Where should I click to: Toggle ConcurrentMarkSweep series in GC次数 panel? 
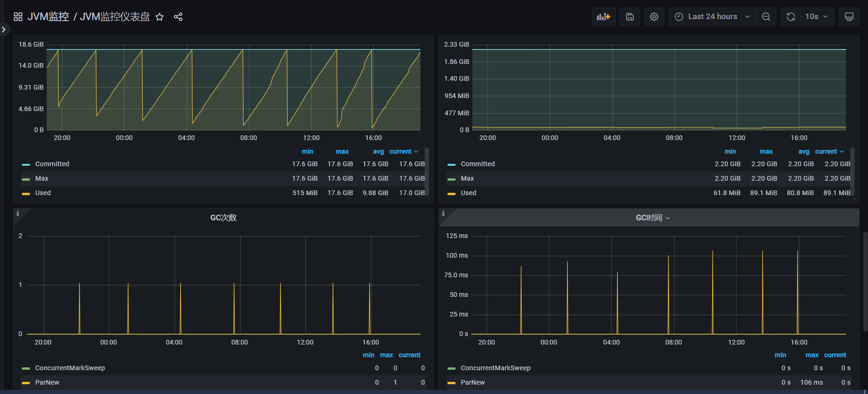(70, 368)
